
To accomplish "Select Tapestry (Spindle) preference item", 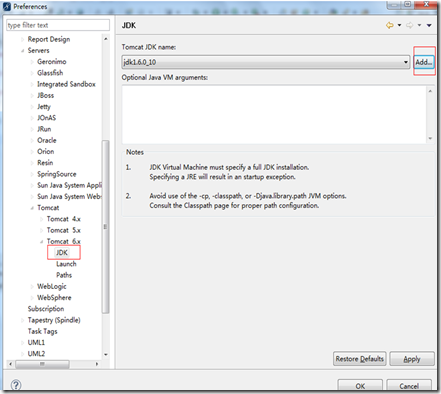I will (54, 320).
